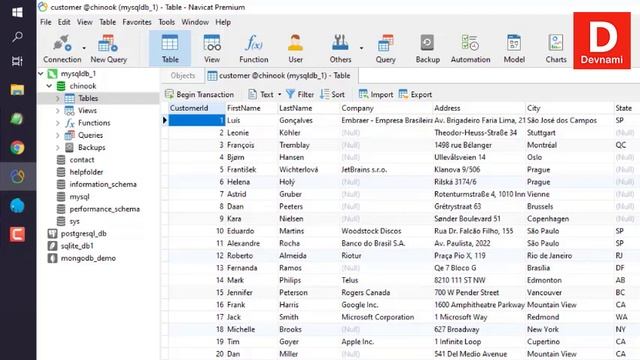The height and width of the screenshot is (360, 640).
Task: Open Windows search from taskbar
Action: click(17, 37)
